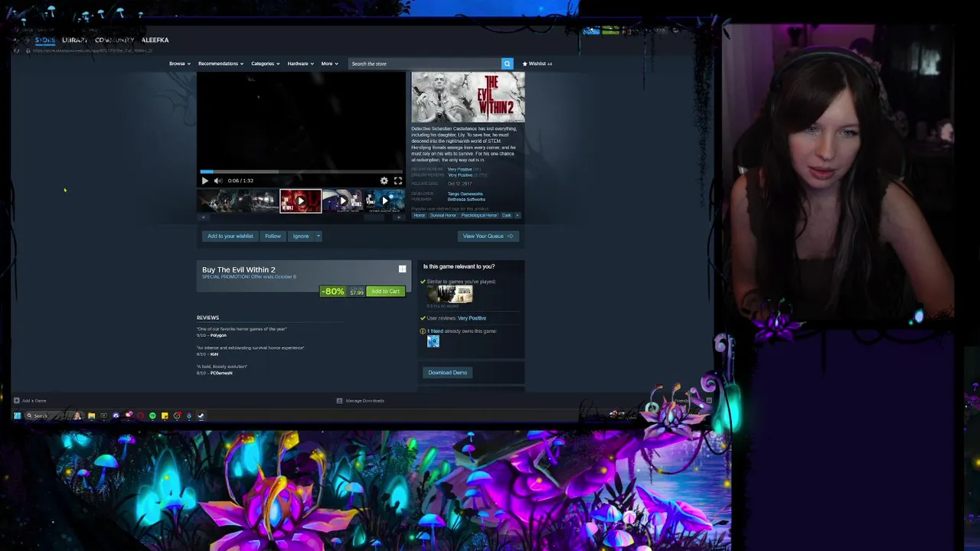
Task: Click View Your Queue button
Action: [x=488, y=236]
